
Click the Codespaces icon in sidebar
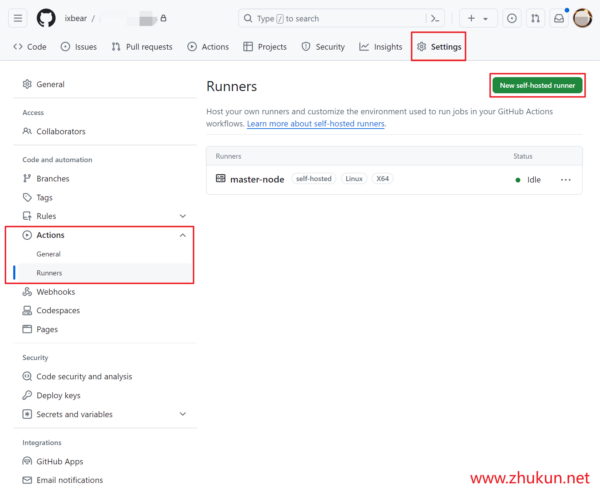click(x=27, y=310)
